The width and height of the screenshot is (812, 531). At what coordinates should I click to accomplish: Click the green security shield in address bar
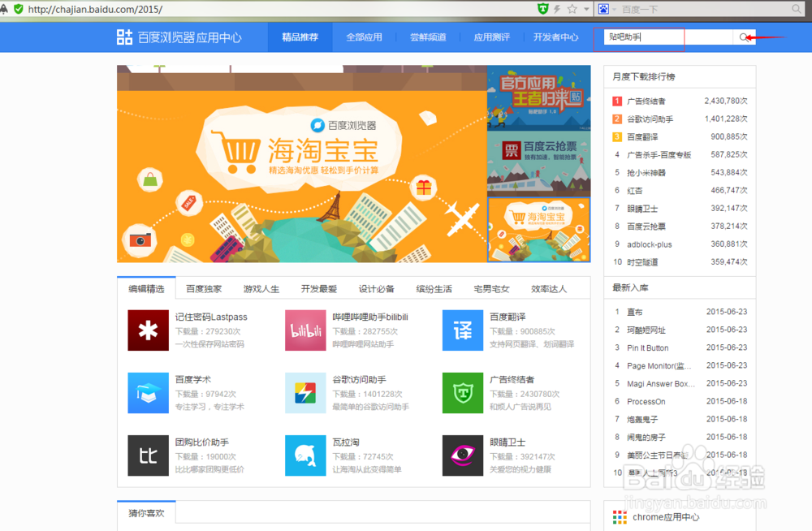[19, 9]
